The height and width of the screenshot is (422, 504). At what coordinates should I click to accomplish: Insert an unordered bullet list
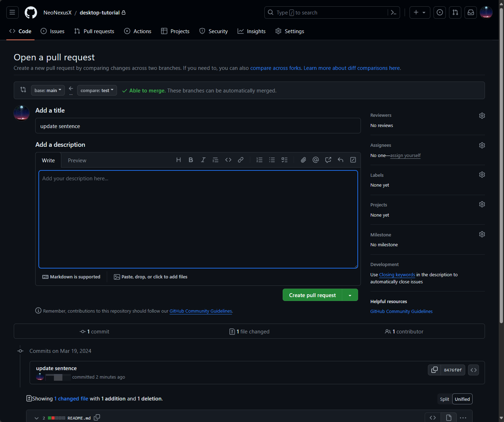coord(272,160)
